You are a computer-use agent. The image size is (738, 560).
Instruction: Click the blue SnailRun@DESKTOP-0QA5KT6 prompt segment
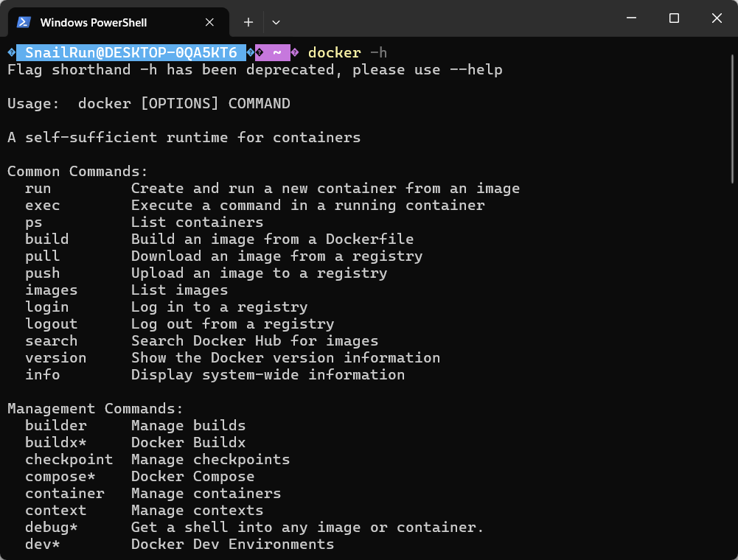click(130, 53)
